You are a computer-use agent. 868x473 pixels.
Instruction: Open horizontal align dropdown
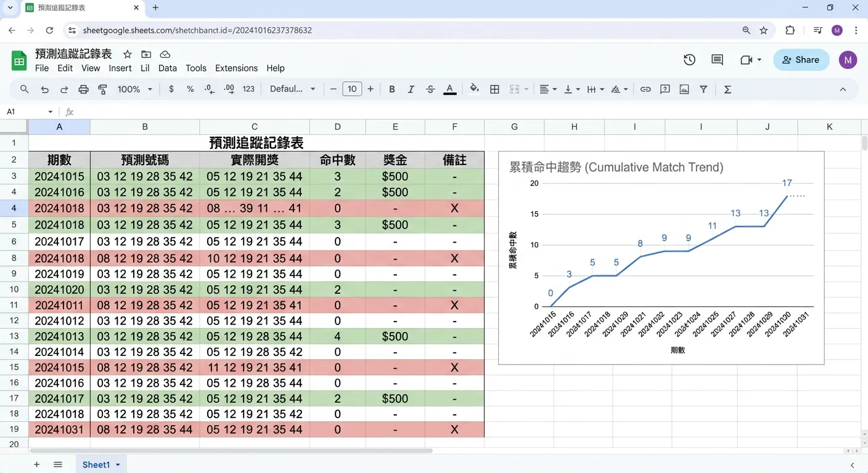click(548, 89)
